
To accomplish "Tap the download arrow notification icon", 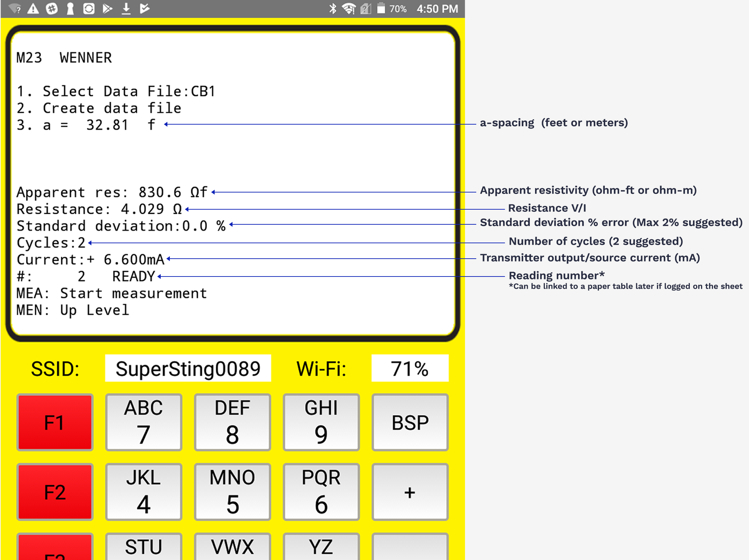I will coord(126,8).
